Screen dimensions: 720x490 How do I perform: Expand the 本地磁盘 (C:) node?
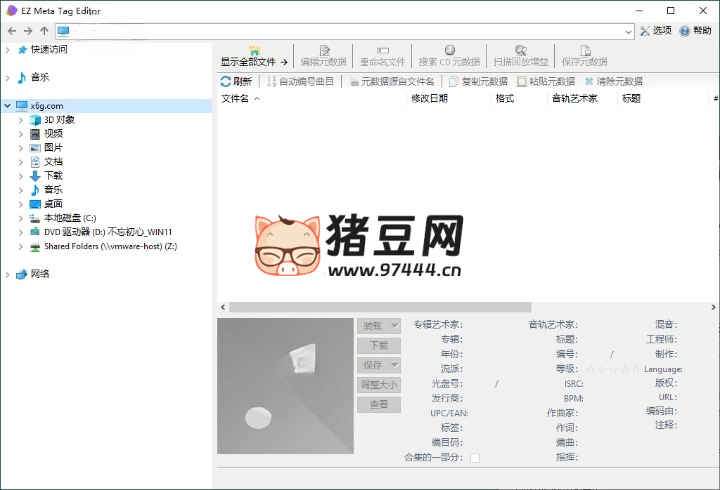coord(21,218)
